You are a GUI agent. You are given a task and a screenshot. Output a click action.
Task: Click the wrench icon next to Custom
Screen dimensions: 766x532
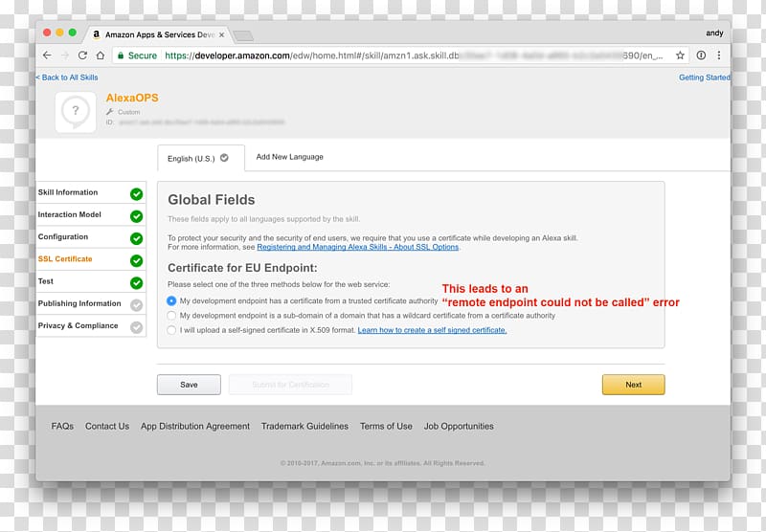click(x=110, y=112)
